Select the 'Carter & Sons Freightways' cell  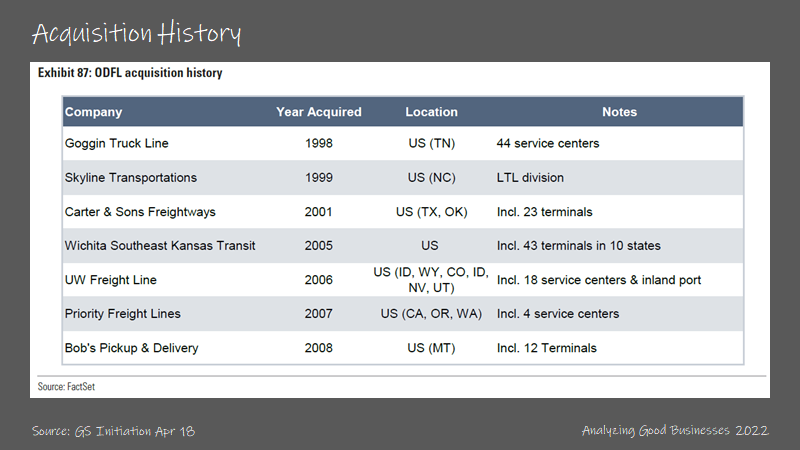[140, 212]
